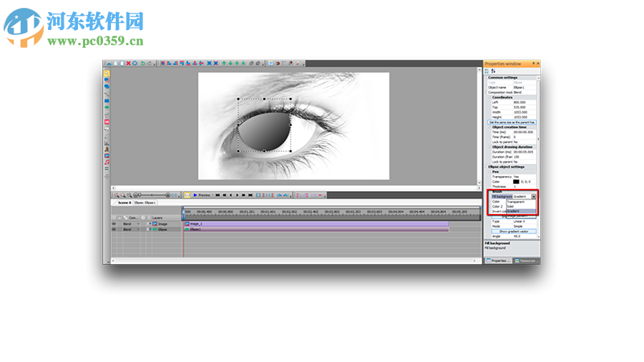Click the timeline zoom slider handle
644x362 pixels.
(140, 195)
